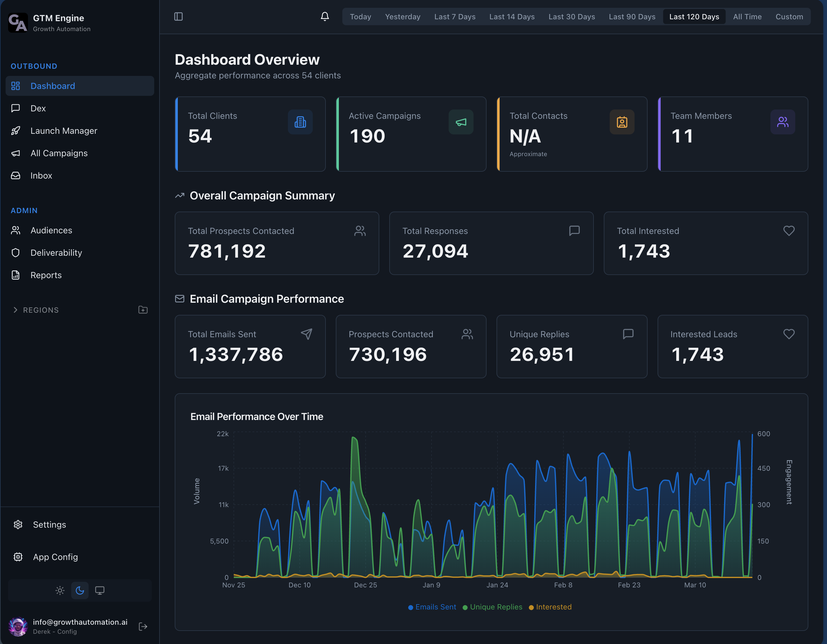Open Dex via its chat bubble icon
Viewport: 827px width, 644px height.
(x=15, y=108)
